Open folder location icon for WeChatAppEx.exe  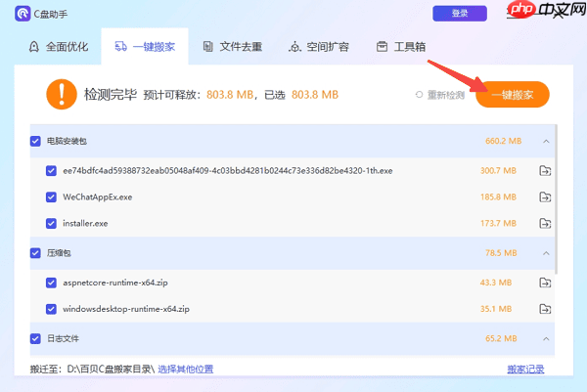(x=545, y=197)
